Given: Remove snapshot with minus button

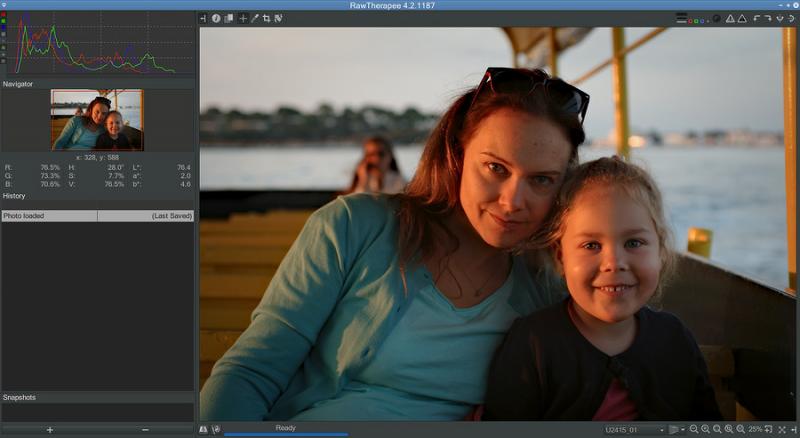Looking at the screenshot, I should 145,430.
